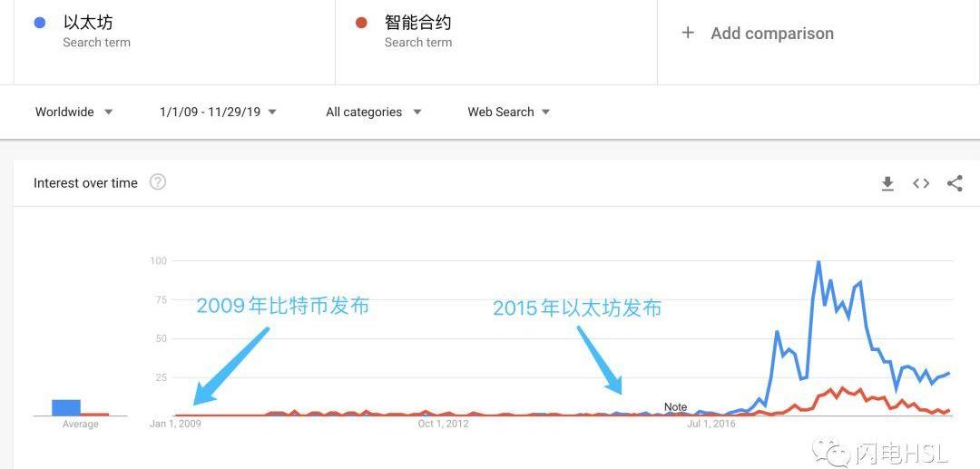Open the embed code icon

921,183
